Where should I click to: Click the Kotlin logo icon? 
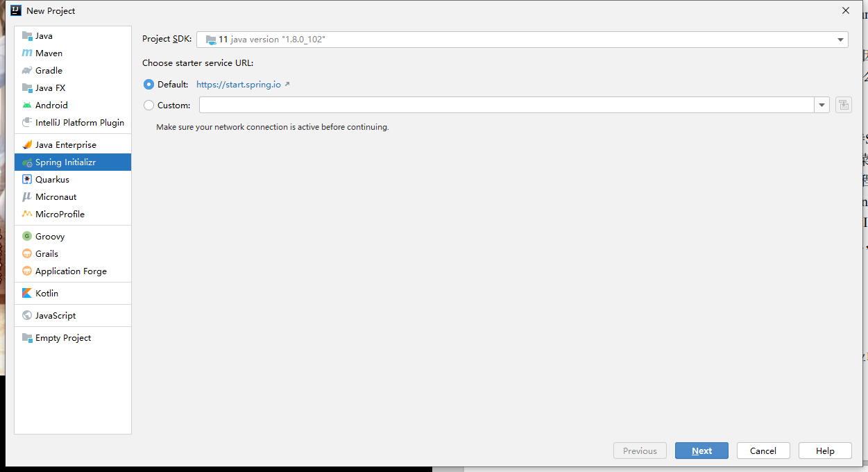(27, 294)
